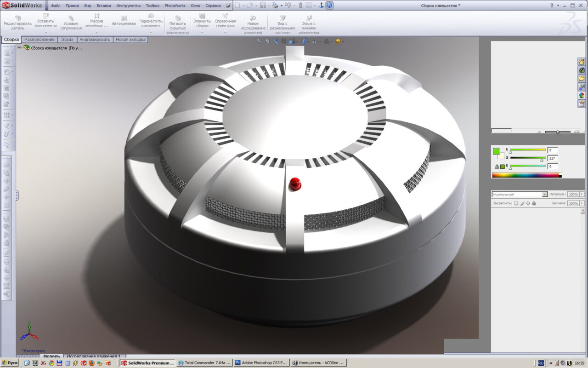Toggle the lock position cross-arrows icon
This screenshot has width=588, height=368.
(x=528, y=203)
